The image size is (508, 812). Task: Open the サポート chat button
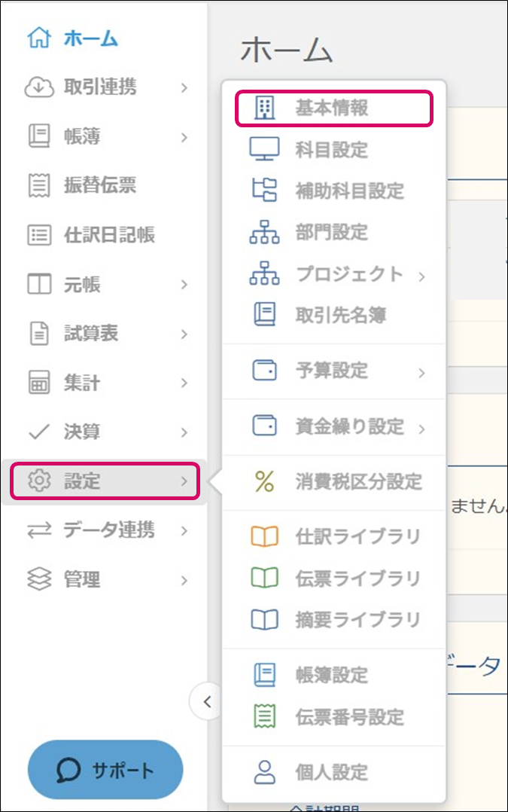[105, 770]
